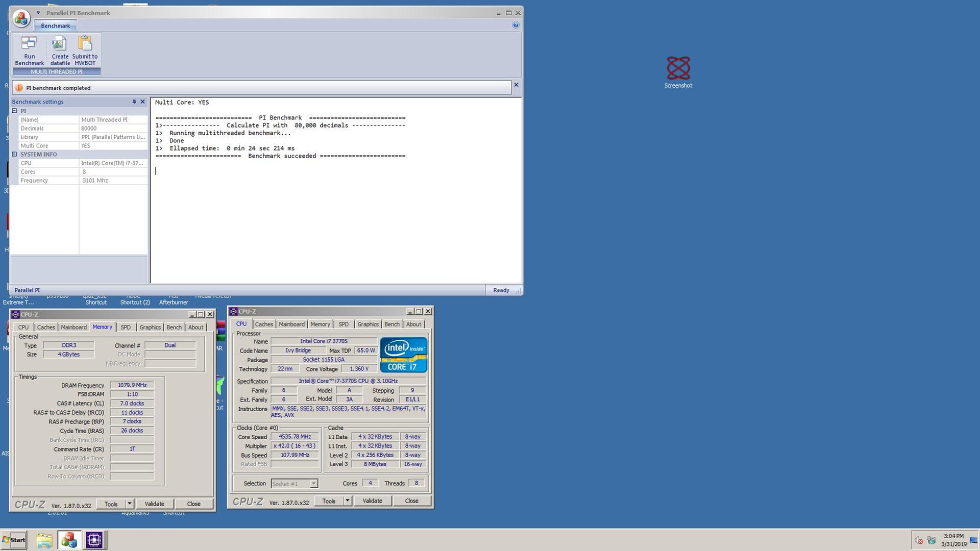980x551 pixels.
Task: Switch to CPU-Z taskbar icon
Action: pyautogui.click(x=94, y=540)
